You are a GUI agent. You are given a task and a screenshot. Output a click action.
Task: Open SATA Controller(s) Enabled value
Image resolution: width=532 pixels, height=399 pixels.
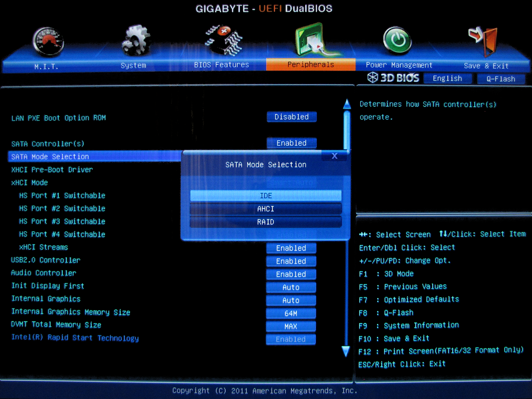[292, 143]
